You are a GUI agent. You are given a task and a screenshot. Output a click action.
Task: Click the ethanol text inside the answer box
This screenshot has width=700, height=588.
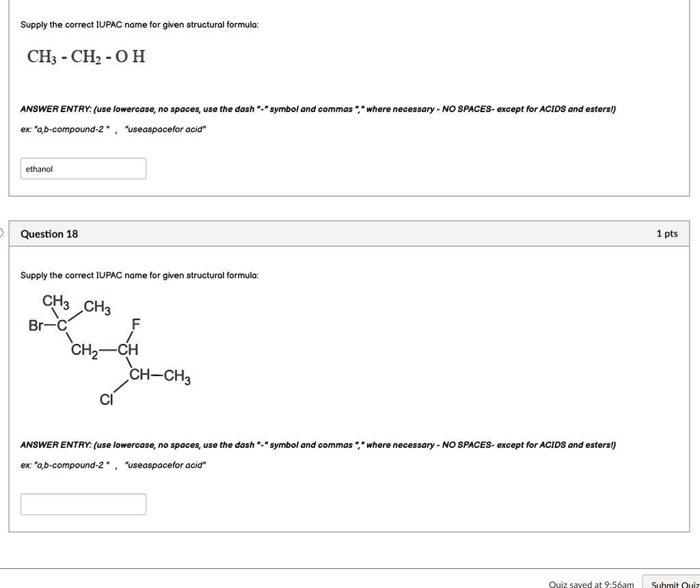39,168
